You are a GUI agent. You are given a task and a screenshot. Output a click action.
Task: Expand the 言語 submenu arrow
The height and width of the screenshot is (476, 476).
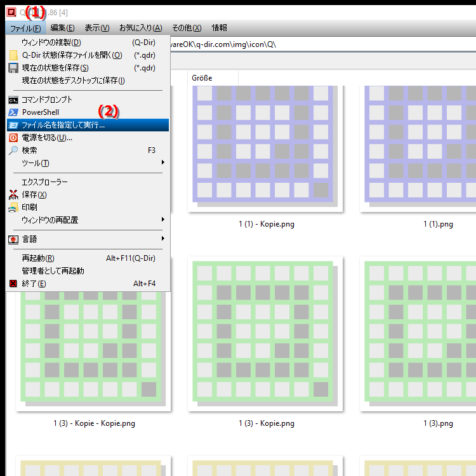163,239
